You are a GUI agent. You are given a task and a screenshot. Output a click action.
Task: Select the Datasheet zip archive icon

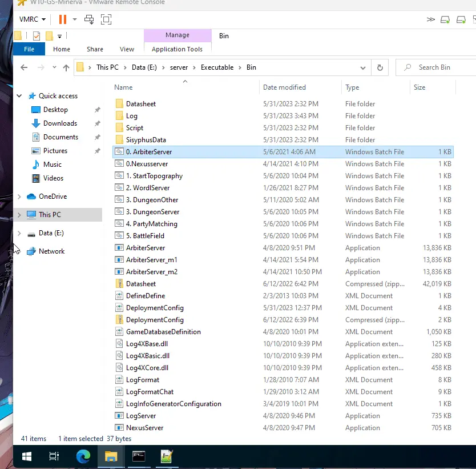coord(119,284)
